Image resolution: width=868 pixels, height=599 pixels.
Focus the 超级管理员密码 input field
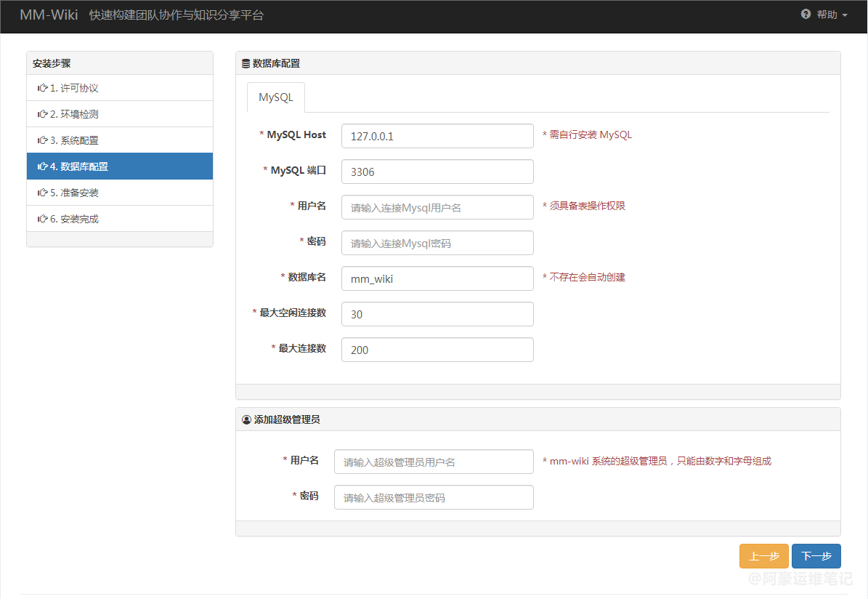coord(434,497)
